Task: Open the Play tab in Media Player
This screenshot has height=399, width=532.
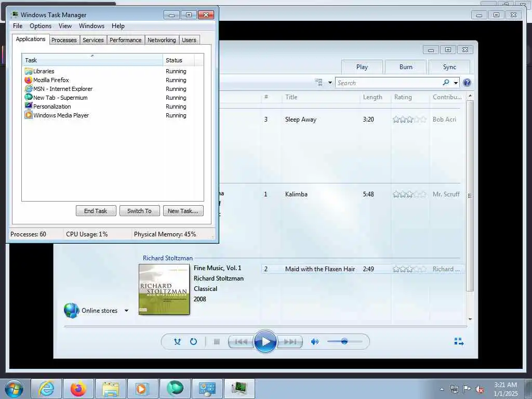Action: [362, 67]
